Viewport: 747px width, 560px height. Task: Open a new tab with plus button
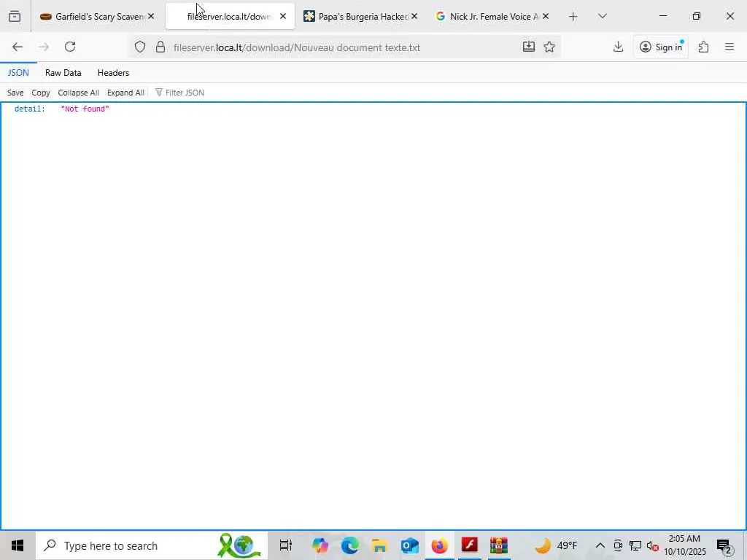[573, 17]
